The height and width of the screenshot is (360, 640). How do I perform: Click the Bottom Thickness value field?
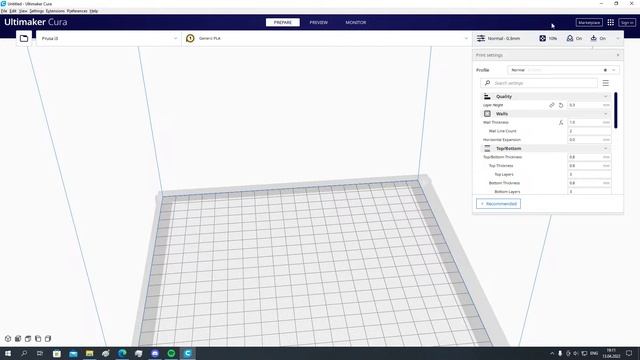click(x=589, y=183)
